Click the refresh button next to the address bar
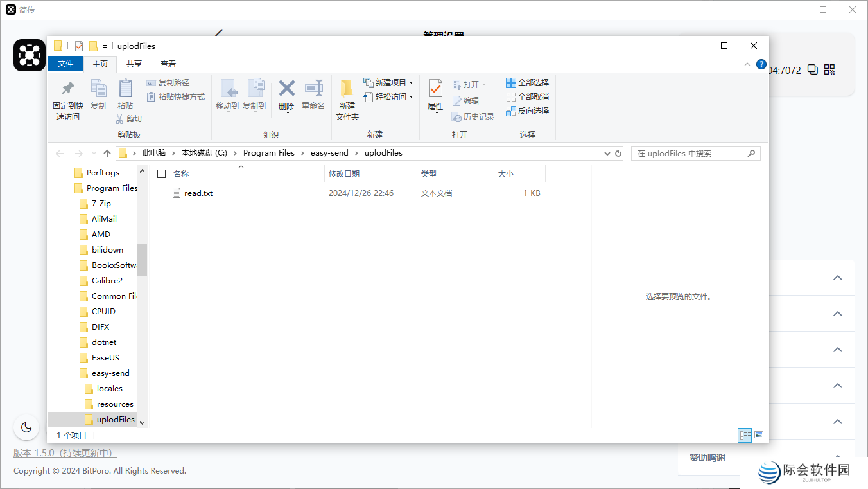Viewport: 868px width, 489px height. pyautogui.click(x=618, y=154)
